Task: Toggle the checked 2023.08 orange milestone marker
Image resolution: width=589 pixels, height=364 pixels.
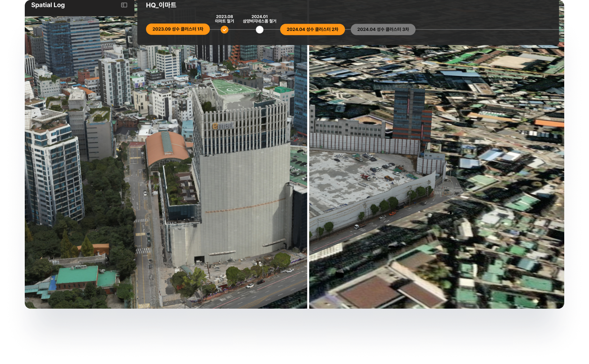Action: tap(224, 30)
